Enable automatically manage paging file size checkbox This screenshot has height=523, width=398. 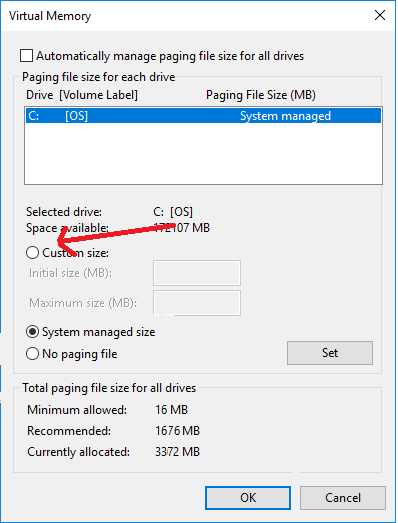point(26,56)
